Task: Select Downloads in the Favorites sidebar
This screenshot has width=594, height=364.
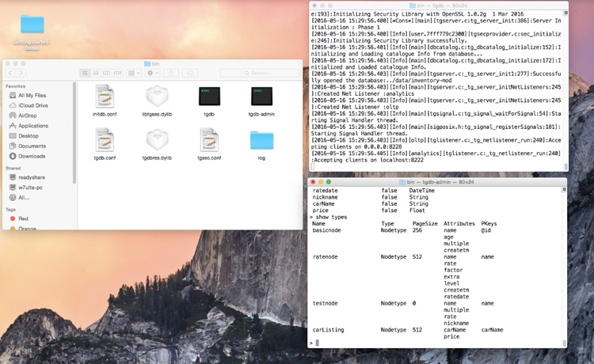Action: tap(32, 156)
